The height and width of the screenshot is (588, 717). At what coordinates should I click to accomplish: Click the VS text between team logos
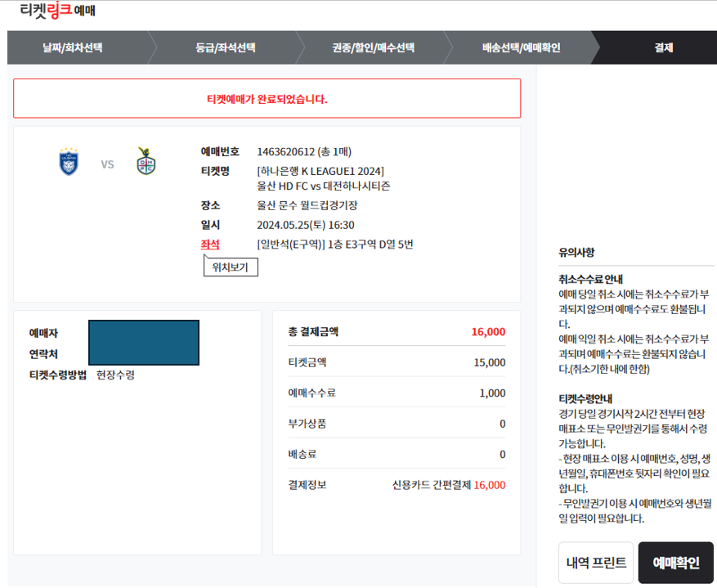[x=107, y=164]
